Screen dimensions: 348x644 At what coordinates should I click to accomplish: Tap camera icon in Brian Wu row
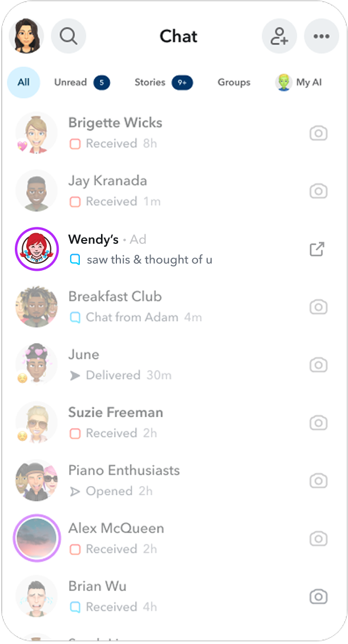(x=318, y=596)
